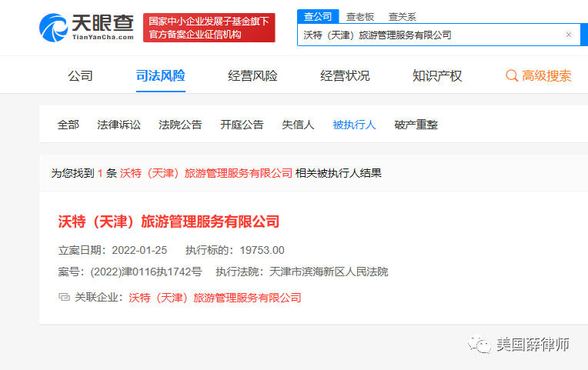Select the 失信人 filter
Screen dimensions: 588x370
[298, 125]
